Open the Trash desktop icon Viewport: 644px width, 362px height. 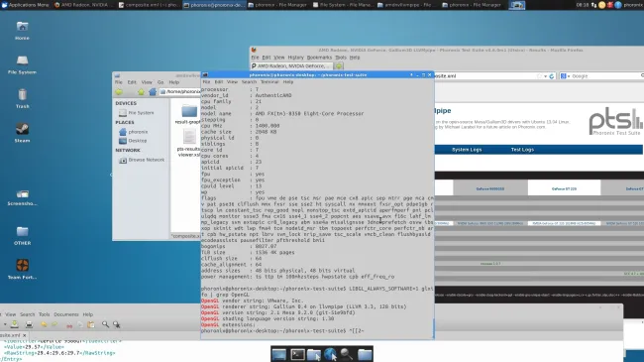click(22, 99)
